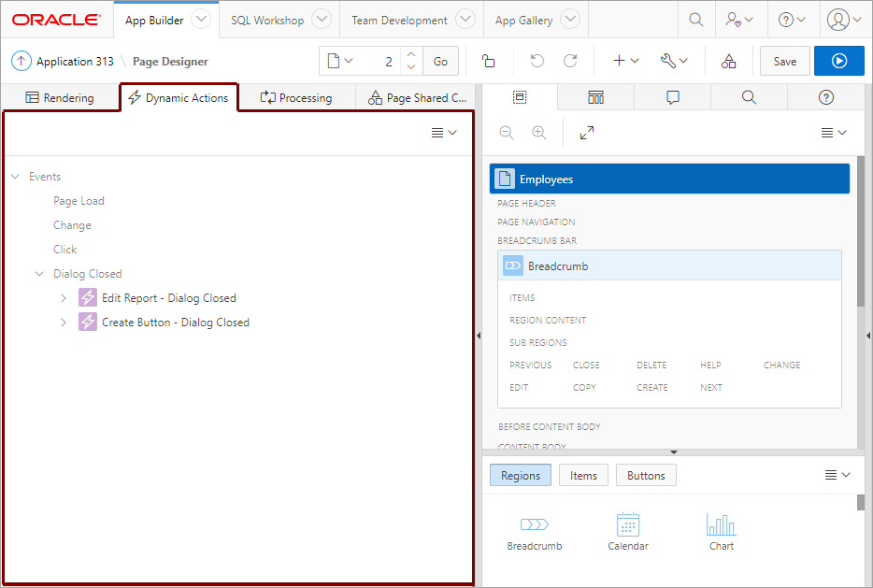Open the Shared Components icon
Image resolution: width=873 pixels, height=588 pixels.
tap(728, 61)
